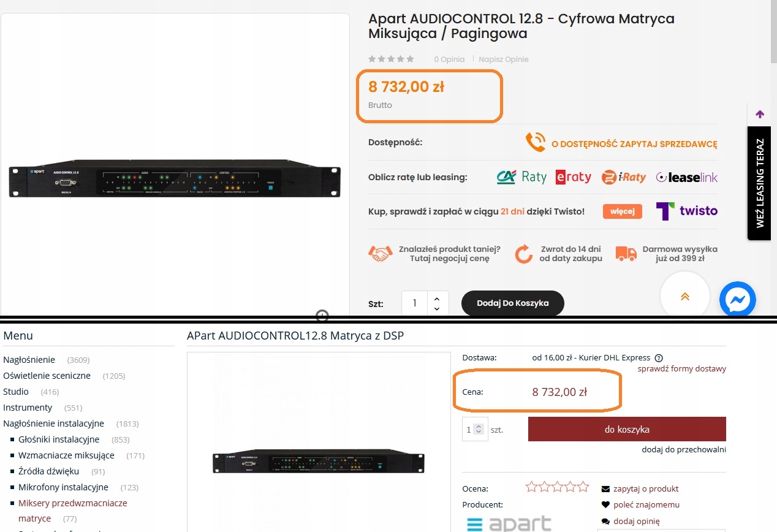Click the twisto payment logo
This screenshot has width=777, height=532.
[x=686, y=211]
